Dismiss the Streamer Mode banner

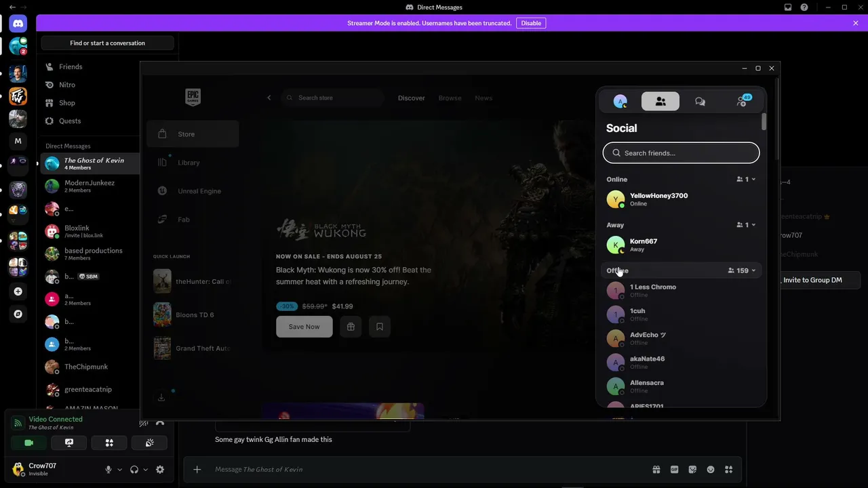(x=856, y=23)
